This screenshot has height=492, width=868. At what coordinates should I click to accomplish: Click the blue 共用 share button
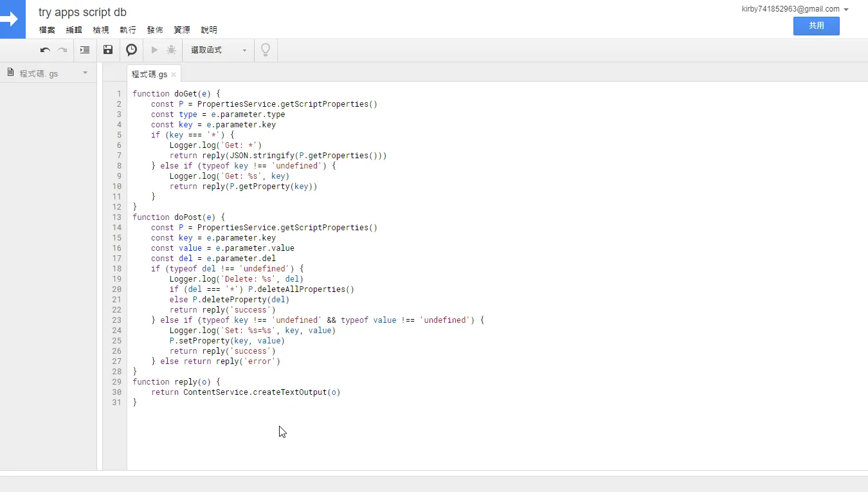pos(816,26)
